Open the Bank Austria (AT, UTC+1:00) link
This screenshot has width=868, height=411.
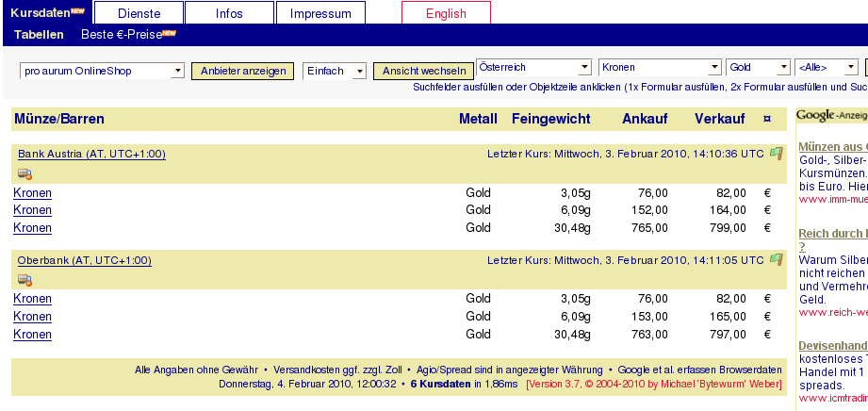[91, 154]
